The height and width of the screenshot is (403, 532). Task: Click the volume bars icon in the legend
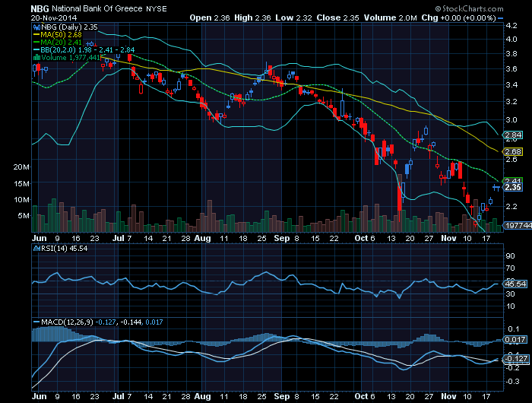tap(36, 57)
